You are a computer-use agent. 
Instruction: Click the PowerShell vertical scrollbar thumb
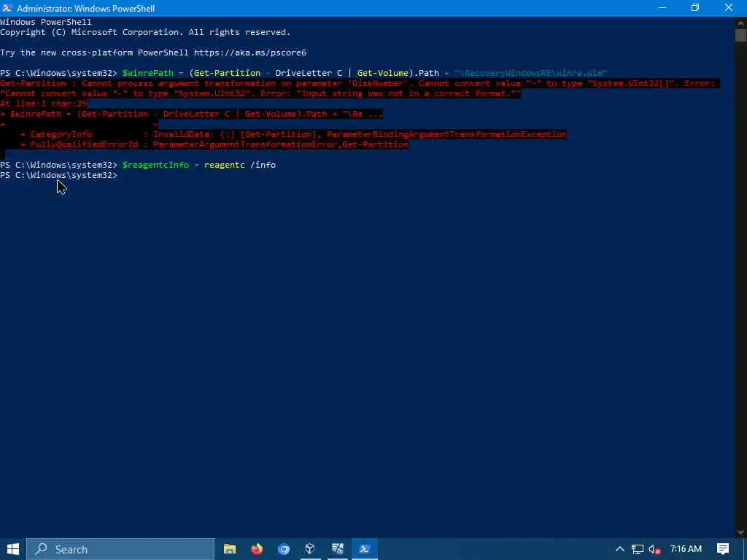[740, 35]
